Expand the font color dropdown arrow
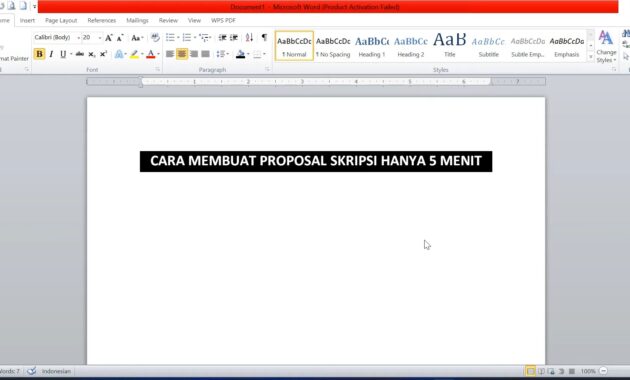The height and width of the screenshot is (380, 630). tap(158, 54)
